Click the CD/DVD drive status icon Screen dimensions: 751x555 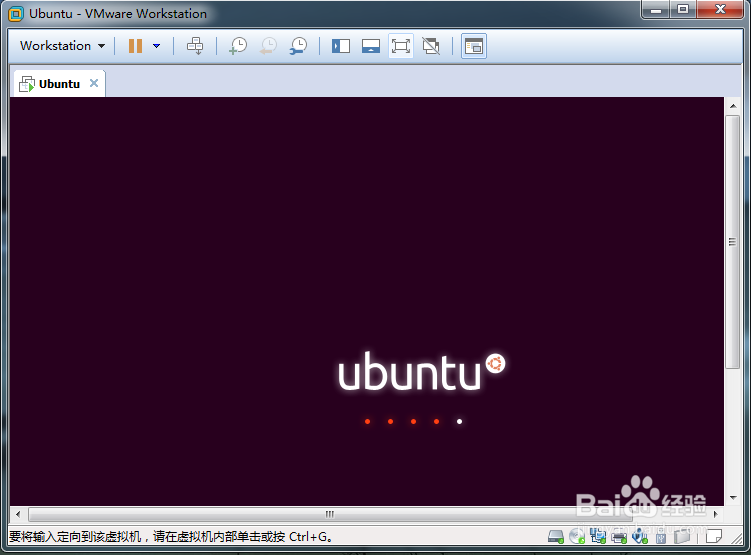click(x=577, y=536)
